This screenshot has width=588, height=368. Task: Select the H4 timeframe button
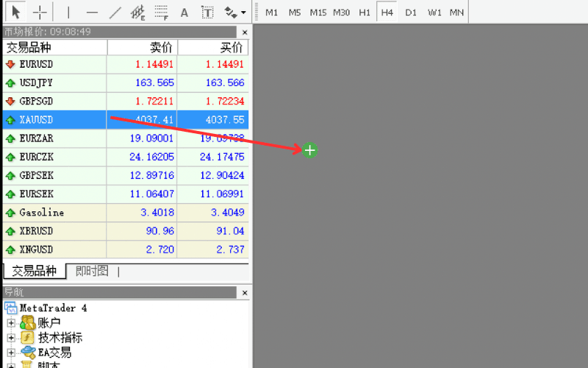(387, 13)
